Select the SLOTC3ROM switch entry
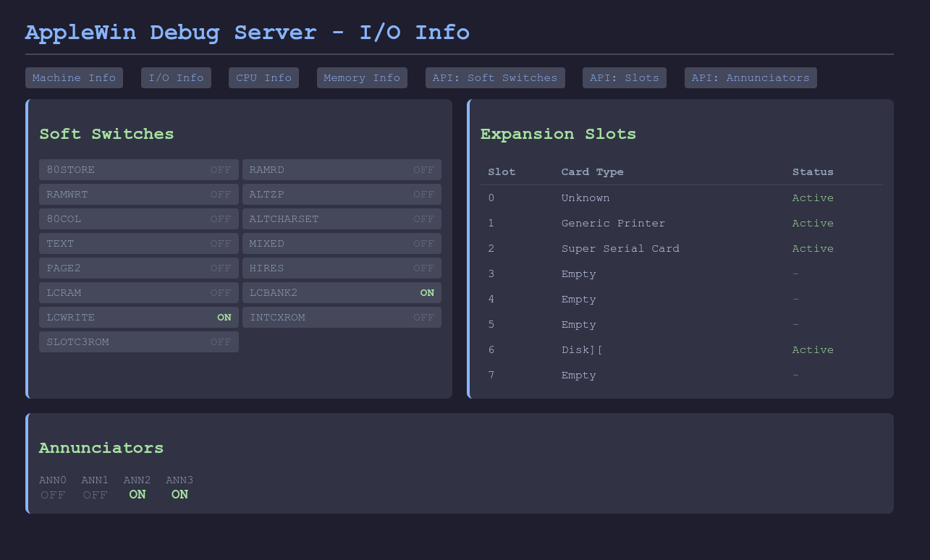The image size is (930, 560). click(x=138, y=342)
